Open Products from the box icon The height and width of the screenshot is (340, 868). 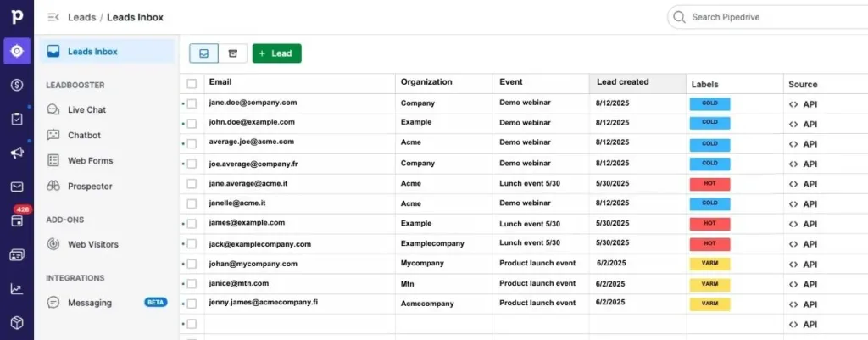point(16,322)
